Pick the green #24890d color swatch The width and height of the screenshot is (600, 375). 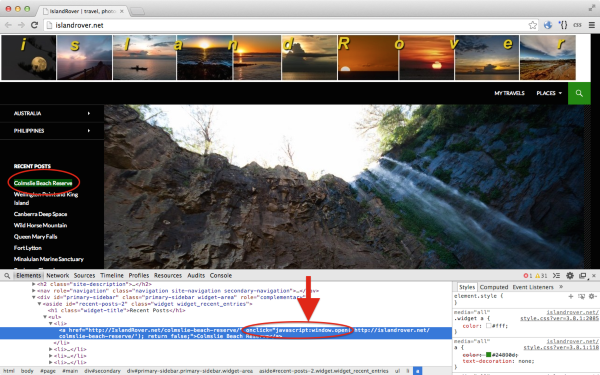click(488, 355)
